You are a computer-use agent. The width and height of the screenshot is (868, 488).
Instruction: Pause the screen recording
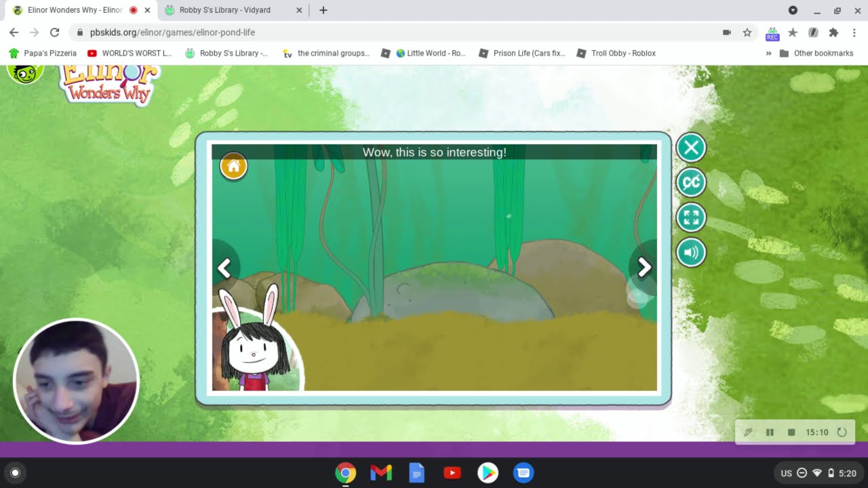point(770,432)
